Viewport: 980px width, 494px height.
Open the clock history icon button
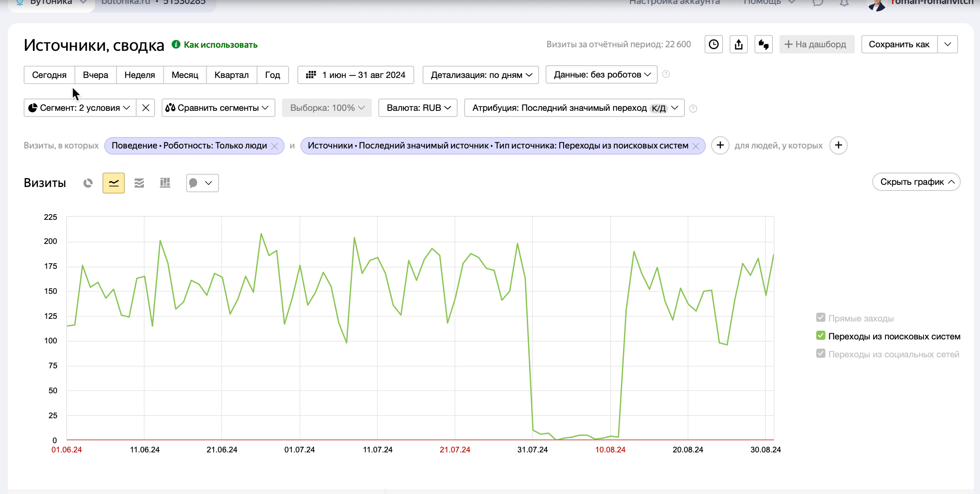(x=713, y=45)
